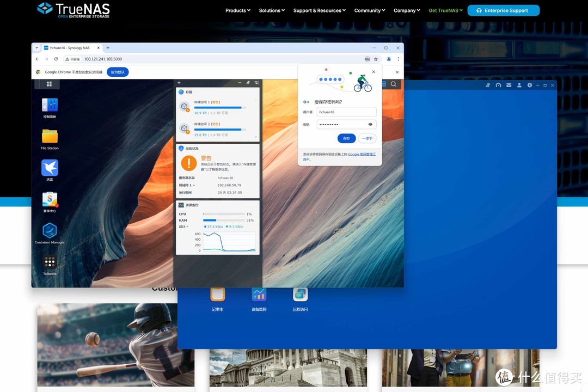Viewport: 588px width, 392px height.
Task: Open Container Manager app icon
Action: pos(50,230)
